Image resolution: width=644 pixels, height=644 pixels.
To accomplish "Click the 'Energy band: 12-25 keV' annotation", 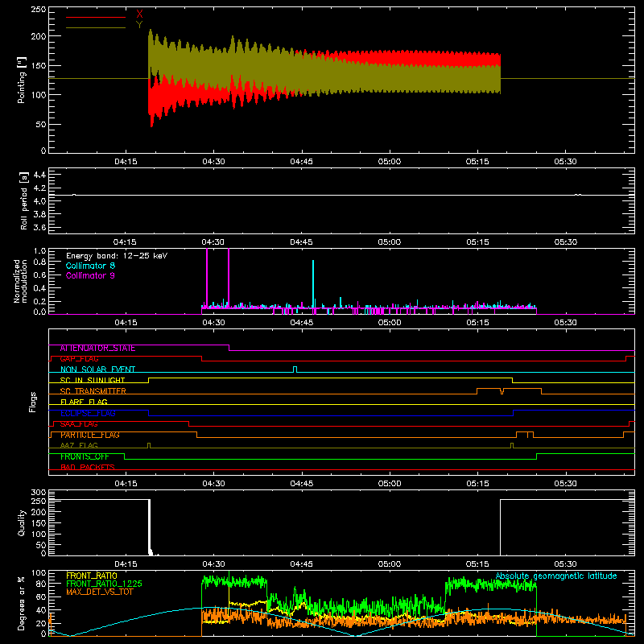I will tap(117, 256).
